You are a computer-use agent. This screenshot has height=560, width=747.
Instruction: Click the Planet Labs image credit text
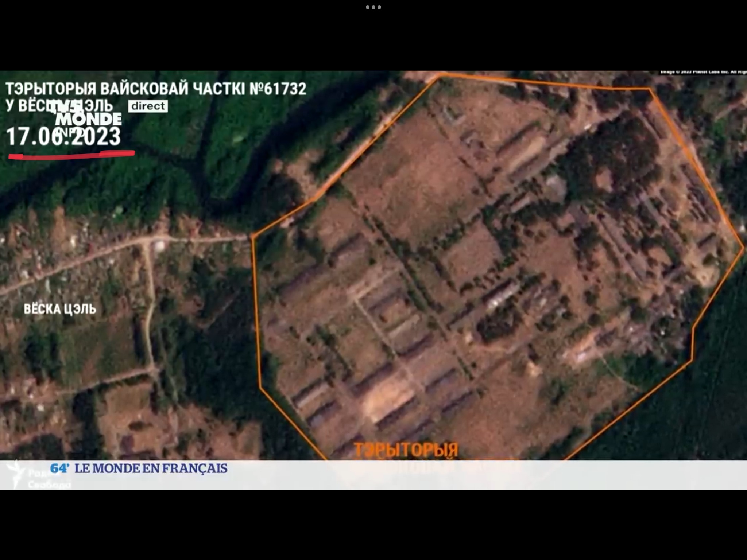click(703, 72)
